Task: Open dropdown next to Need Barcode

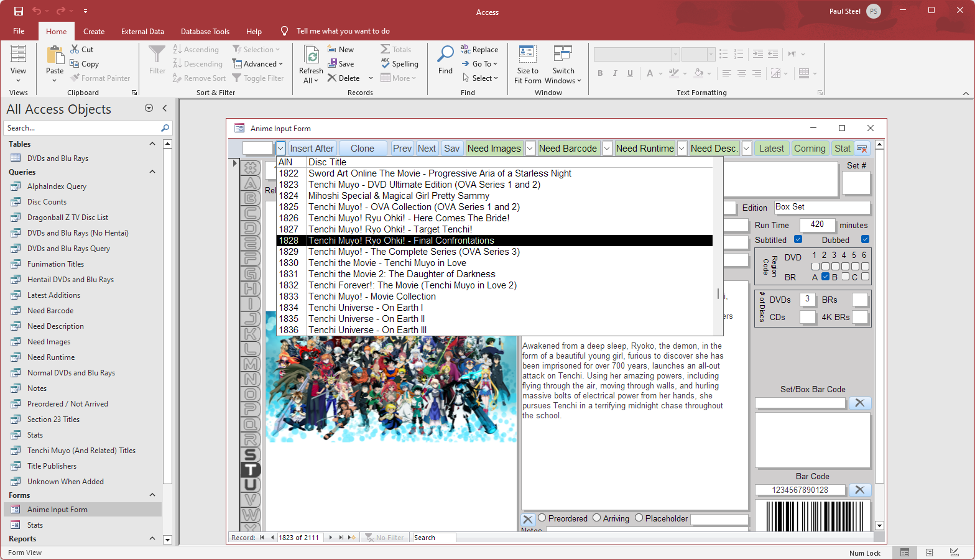Action: [x=607, y=149]
